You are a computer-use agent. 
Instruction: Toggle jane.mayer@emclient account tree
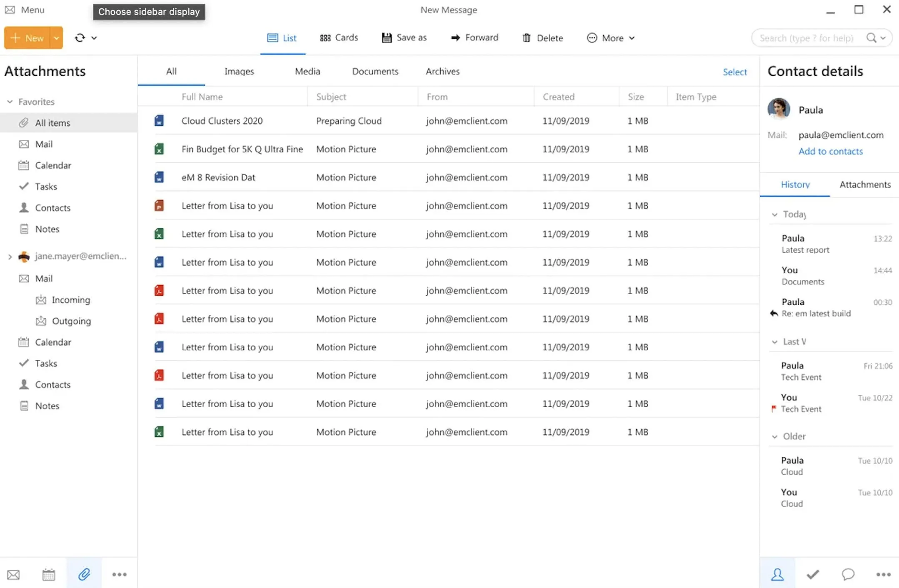10,256
